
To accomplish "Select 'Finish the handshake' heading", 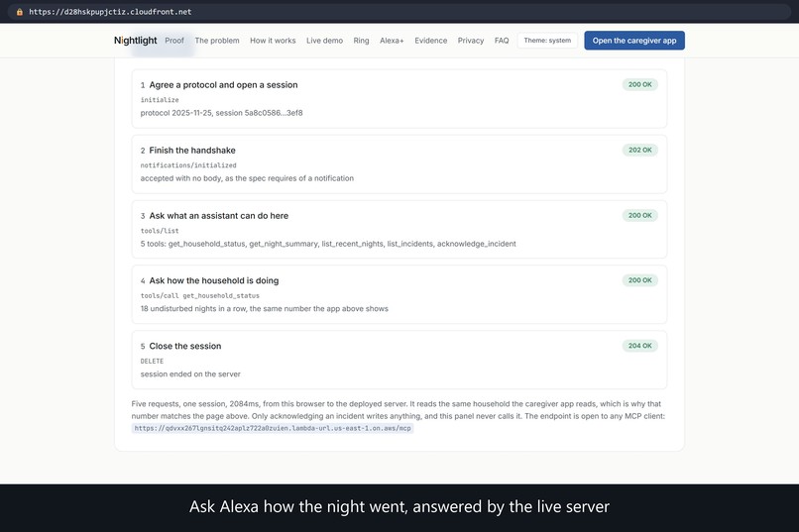I will click(192, 151).
